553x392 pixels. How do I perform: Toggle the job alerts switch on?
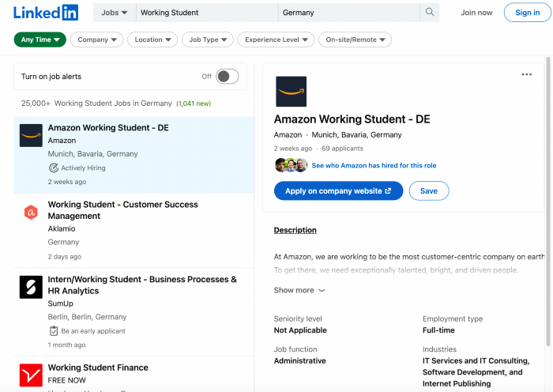(228, 76)
